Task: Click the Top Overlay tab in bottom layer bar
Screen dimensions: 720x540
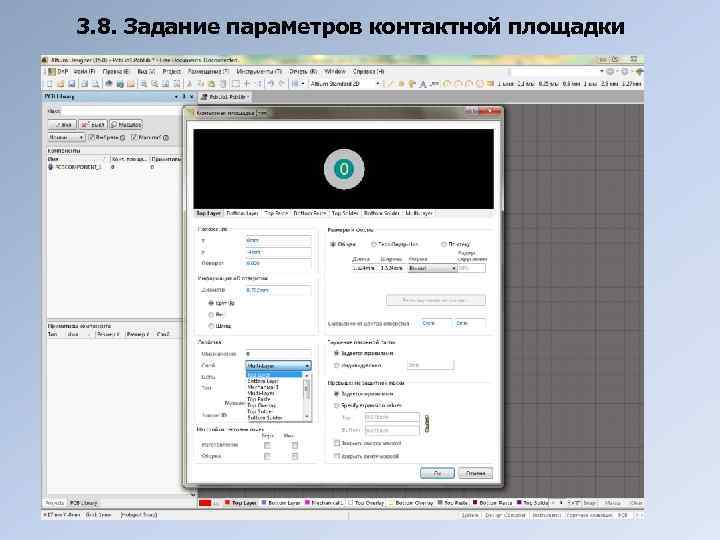Action: point(366,503)
